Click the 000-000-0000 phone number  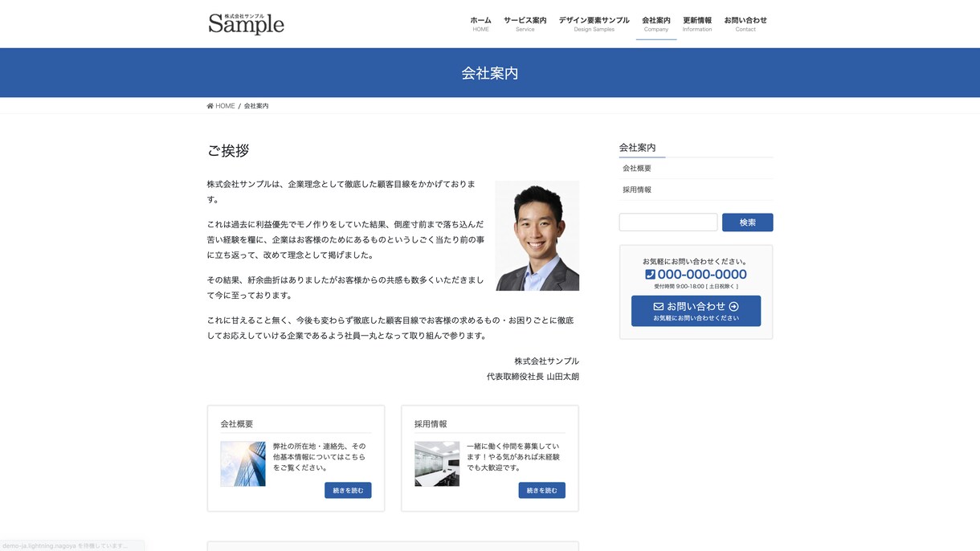(702, 274)
